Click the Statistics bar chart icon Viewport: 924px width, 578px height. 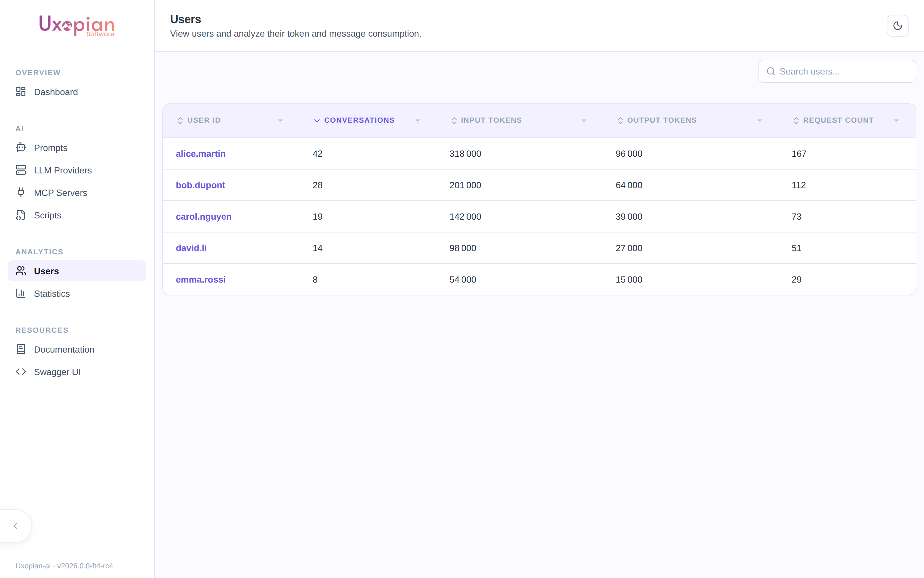coord(21,293)
